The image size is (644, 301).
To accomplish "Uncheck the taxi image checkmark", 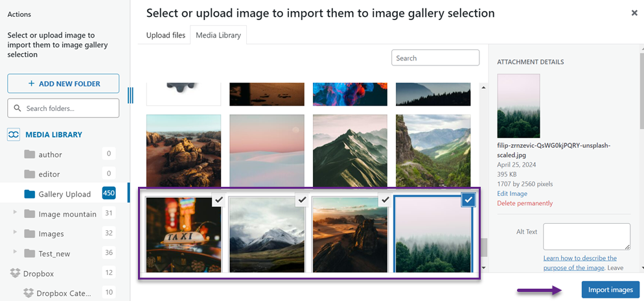I will click(218, 200).
